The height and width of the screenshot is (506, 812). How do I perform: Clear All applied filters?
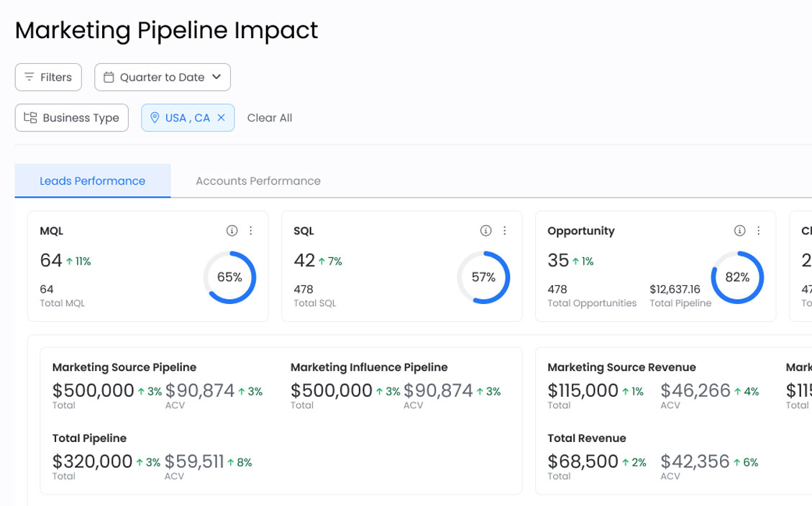click(x=270, y=117)
